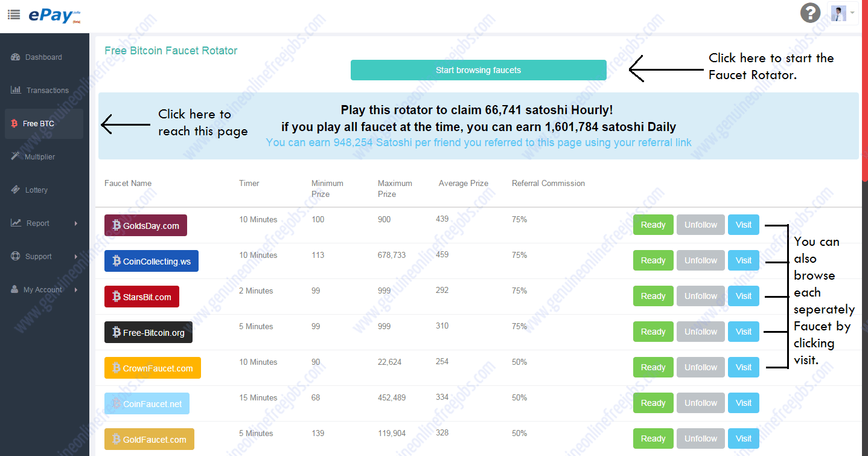
Task: Go to Dashboard in sidebar
Action: pyautogui.click(x=44, y=57)
